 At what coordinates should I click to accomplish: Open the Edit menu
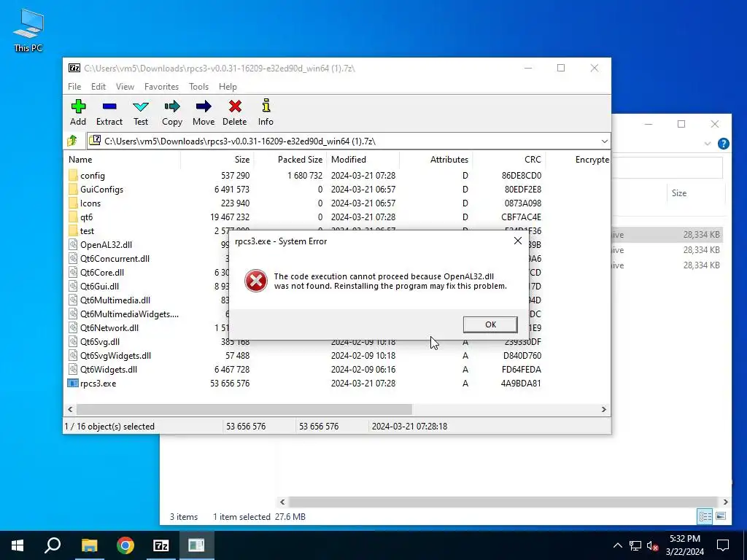coord(98,87)
